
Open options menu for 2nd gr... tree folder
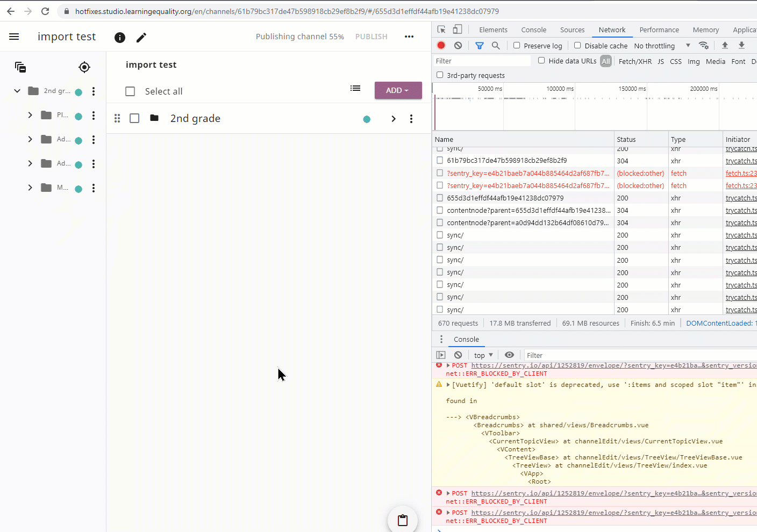point(94,91)
